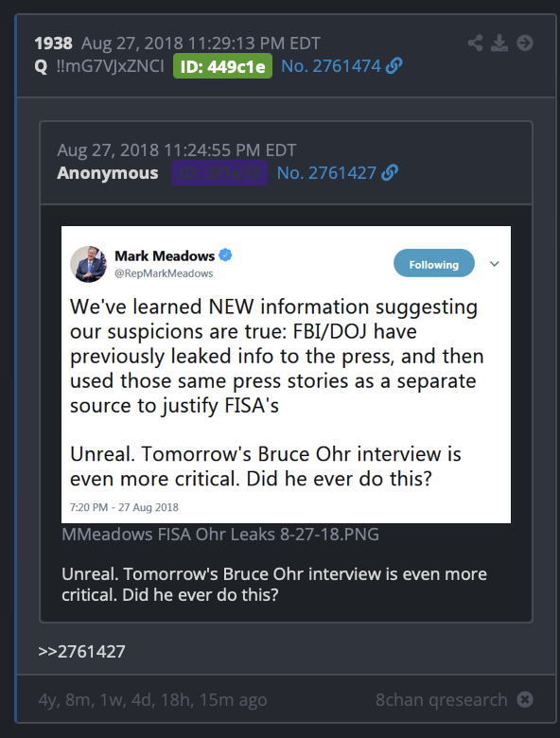Click the >>2761427 reply reference
Viewport: 560px width, 738px height.
[81, 652]
